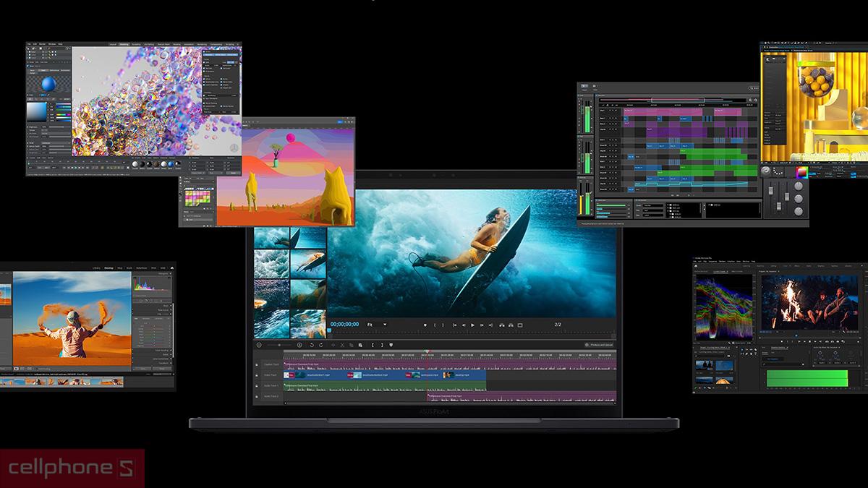The image size is (868, 488).
Task: Click the rainbow vectorscope panel in the Premiere window
Action: pos(724,307)
